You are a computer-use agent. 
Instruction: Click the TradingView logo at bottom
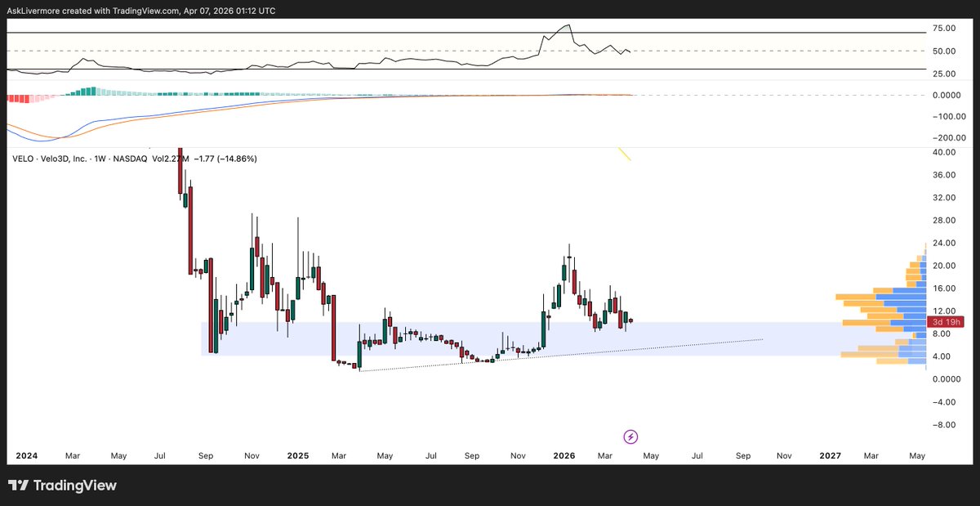(63, 486)
